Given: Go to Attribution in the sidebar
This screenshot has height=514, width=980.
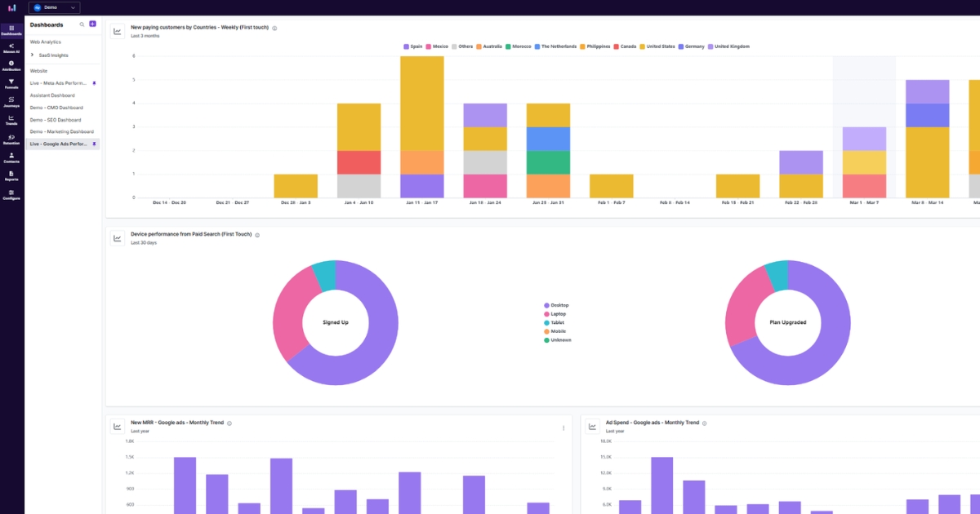Looking at the screenshot, I should (x=11, y=65).
